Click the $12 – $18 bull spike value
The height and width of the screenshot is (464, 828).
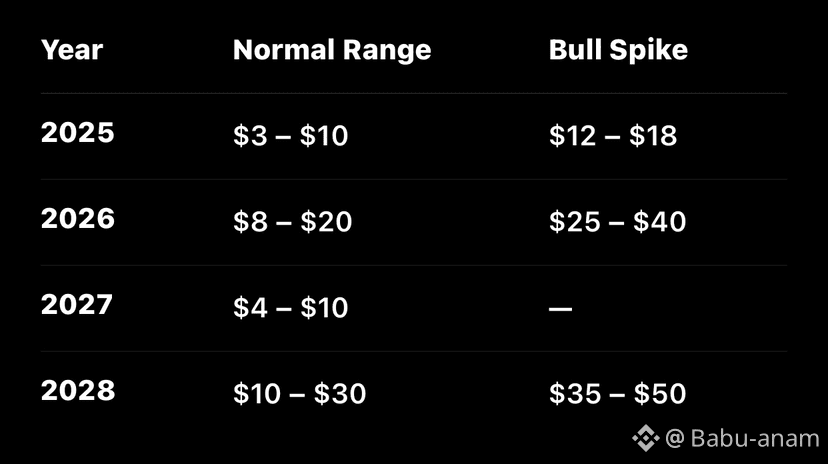[613, 136]
